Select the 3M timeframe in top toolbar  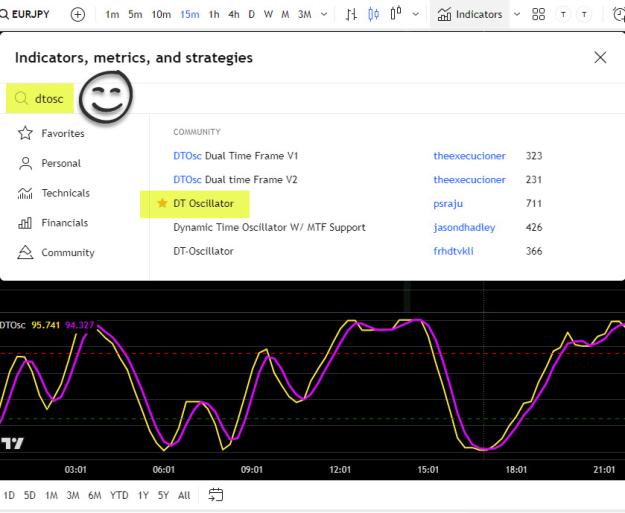tap(305, 15)
